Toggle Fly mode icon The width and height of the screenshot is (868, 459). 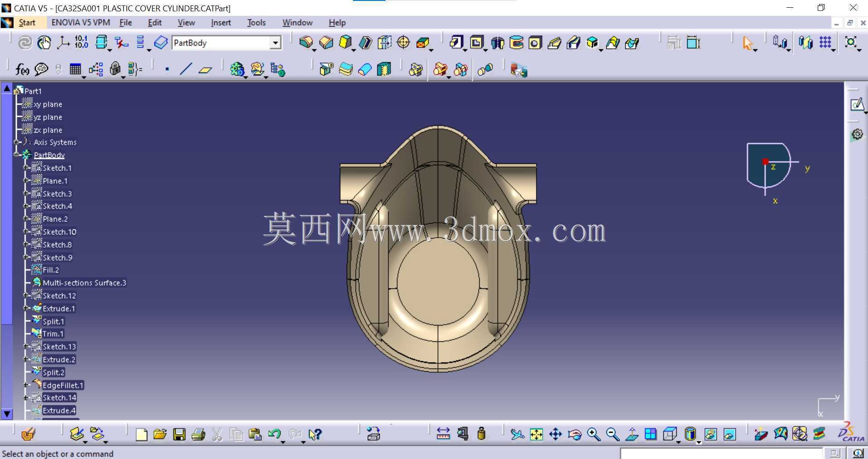[517, 434]
